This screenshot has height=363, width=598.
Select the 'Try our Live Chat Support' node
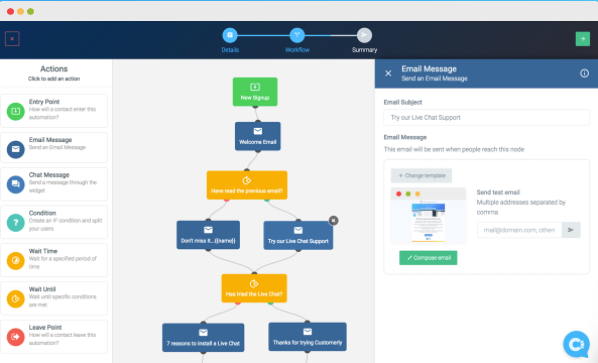(x=298, y=236)
